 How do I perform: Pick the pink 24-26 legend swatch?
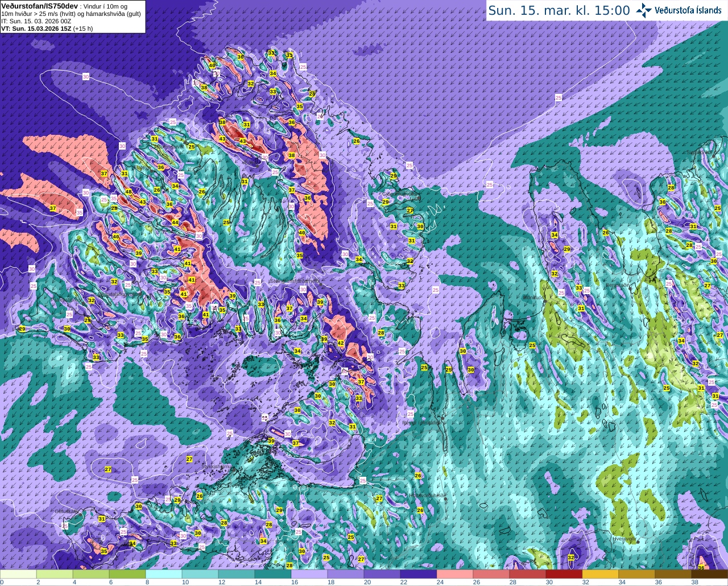[455, 574]
